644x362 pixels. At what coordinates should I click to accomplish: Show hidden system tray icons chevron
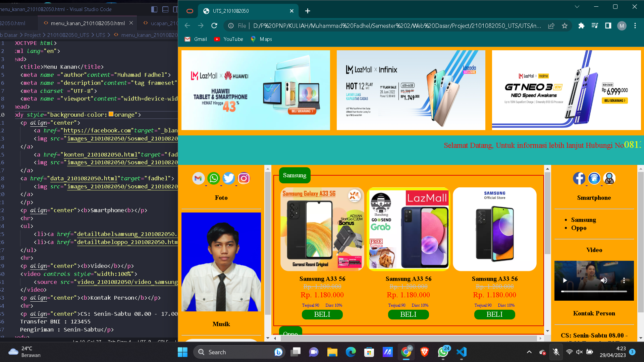[x=529, y=352]
